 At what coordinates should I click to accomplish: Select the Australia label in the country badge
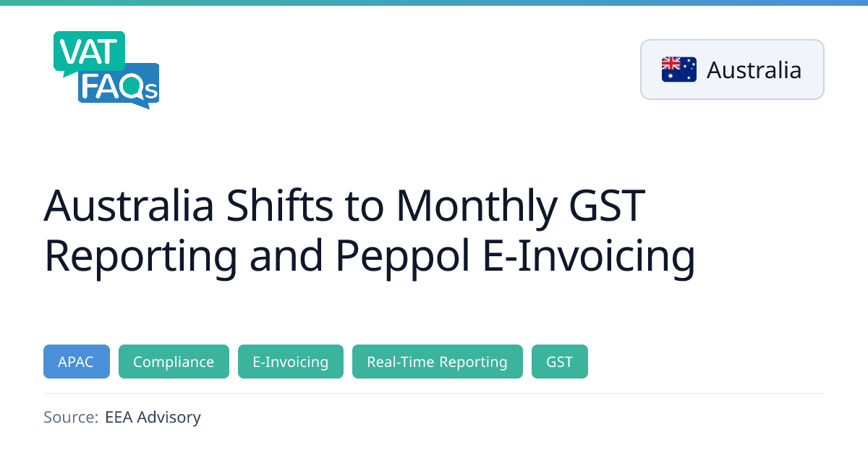coord(754,70)
